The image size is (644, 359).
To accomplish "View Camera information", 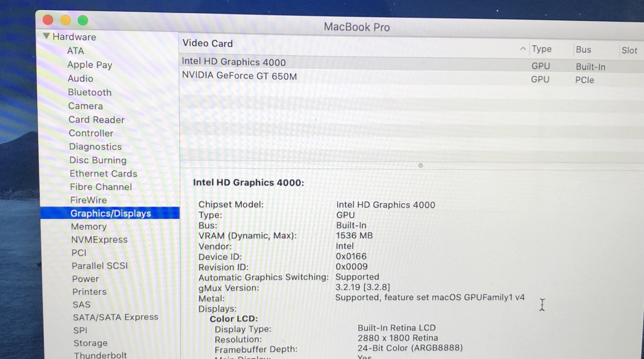I will [85, 106].
